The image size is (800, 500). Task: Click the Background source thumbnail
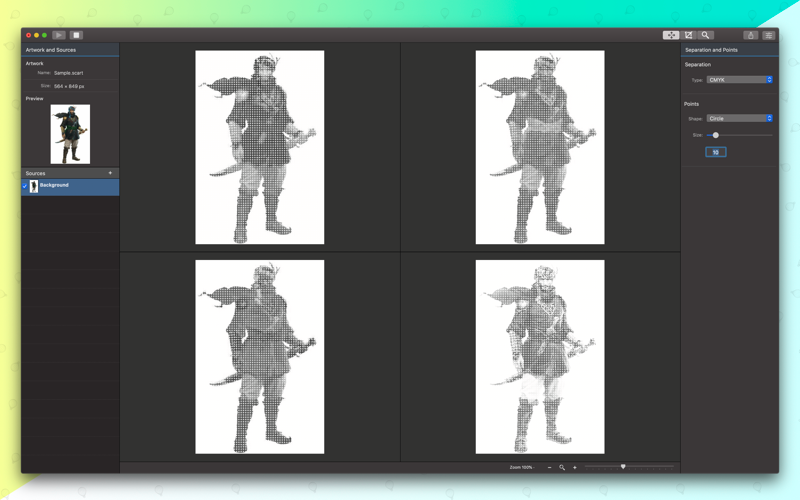click(x=34, y=187)
